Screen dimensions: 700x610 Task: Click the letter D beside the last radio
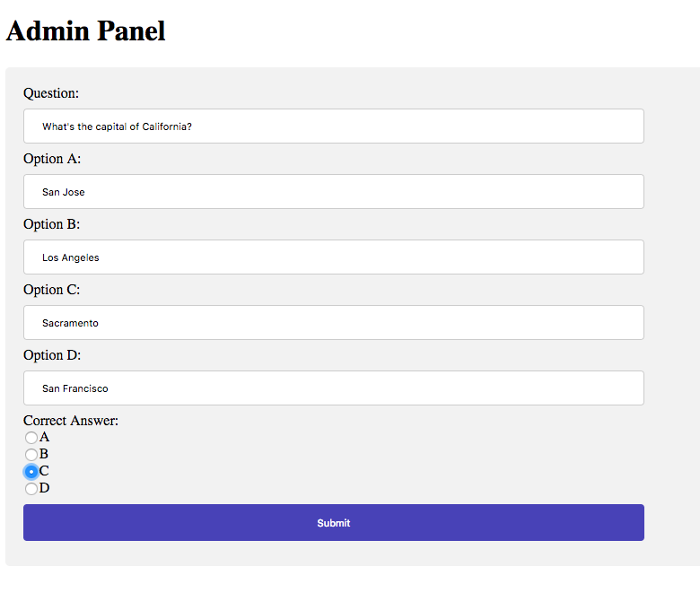[45, 488]
